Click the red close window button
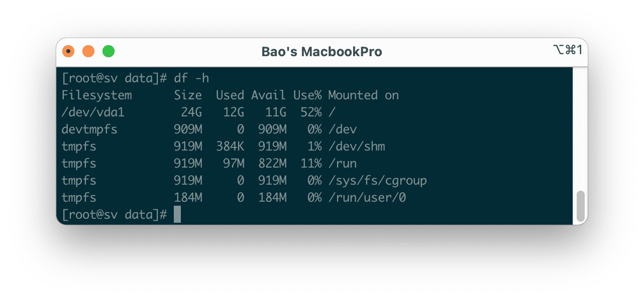The width and height of the screenshot is (644, 299). click(68, 51)
